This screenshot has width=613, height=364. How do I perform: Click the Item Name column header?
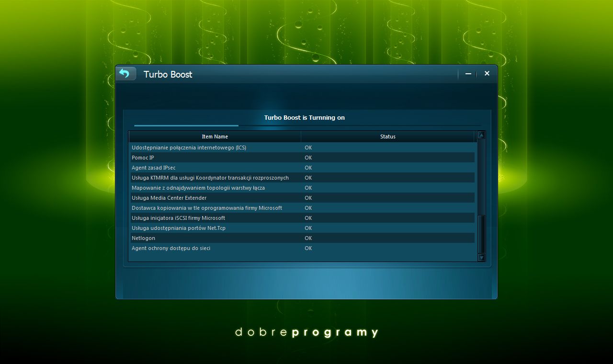[x=215, y=136]
